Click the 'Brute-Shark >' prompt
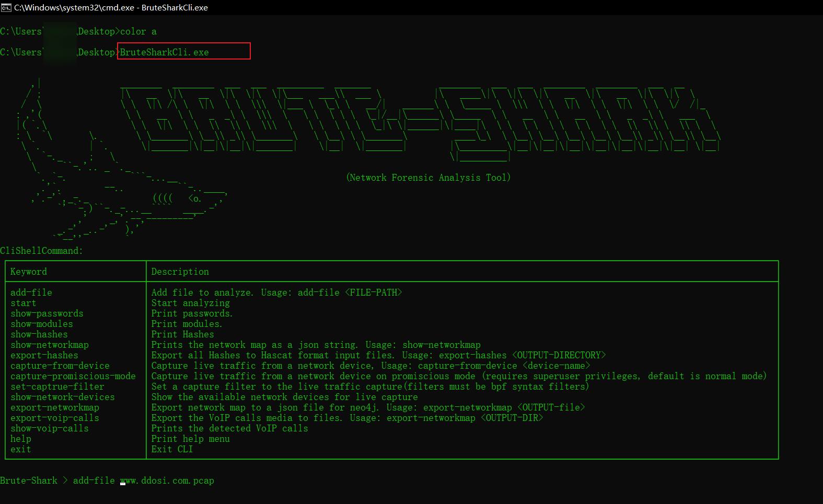This screenshot has width=823, height=504. [34, 480]
